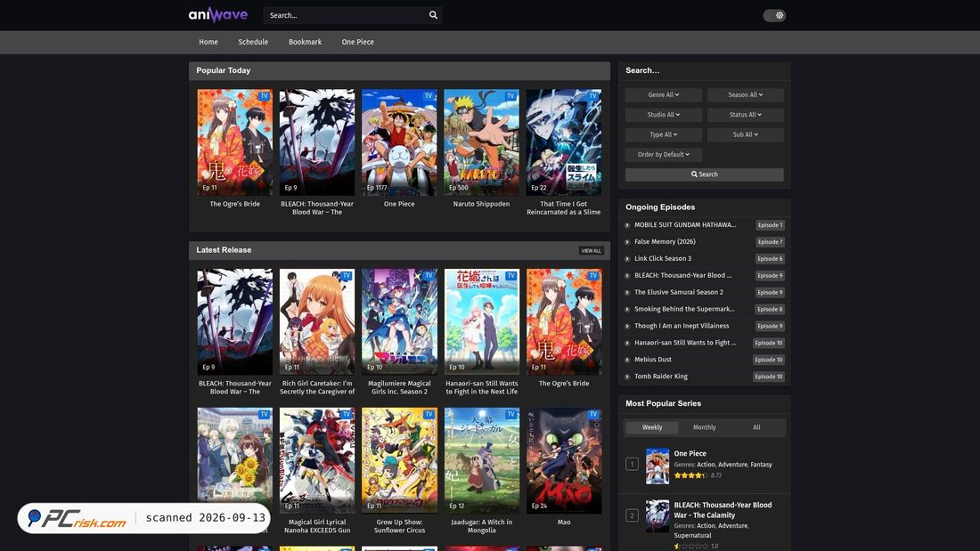Click the Search button in filter panel
The image size is (980, 551).
(705, 174)
